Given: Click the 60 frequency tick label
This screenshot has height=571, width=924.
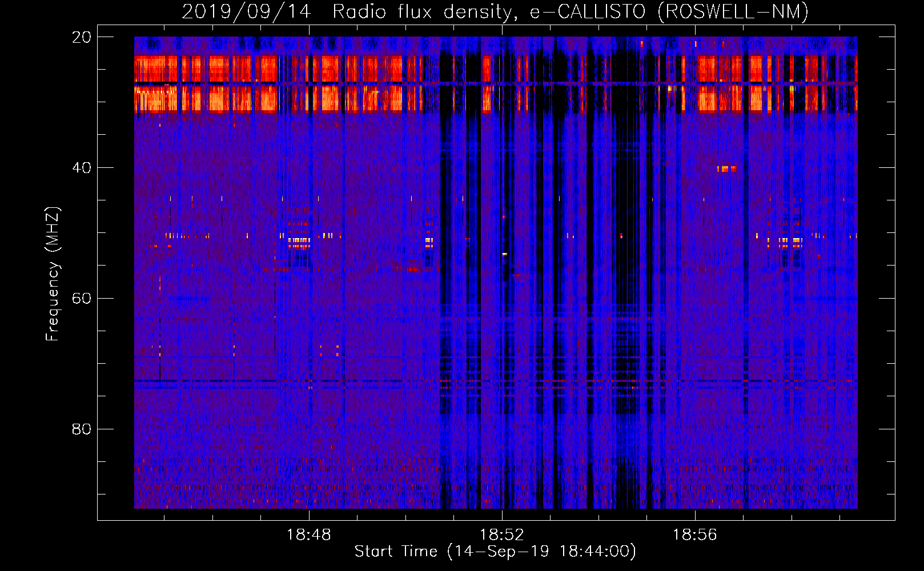Looking at the screenshot, I should [82, 299].
